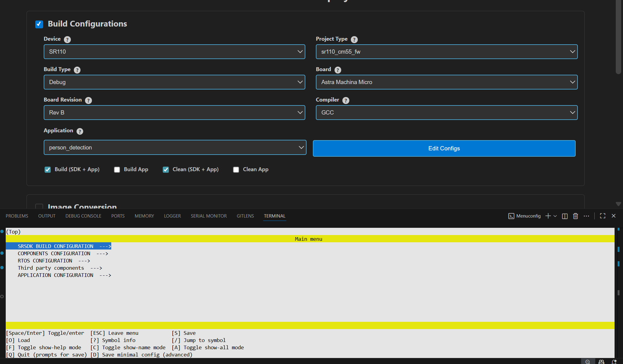Enable the Build App checkbox
This screenshot has height=364, width=623.
117,170
